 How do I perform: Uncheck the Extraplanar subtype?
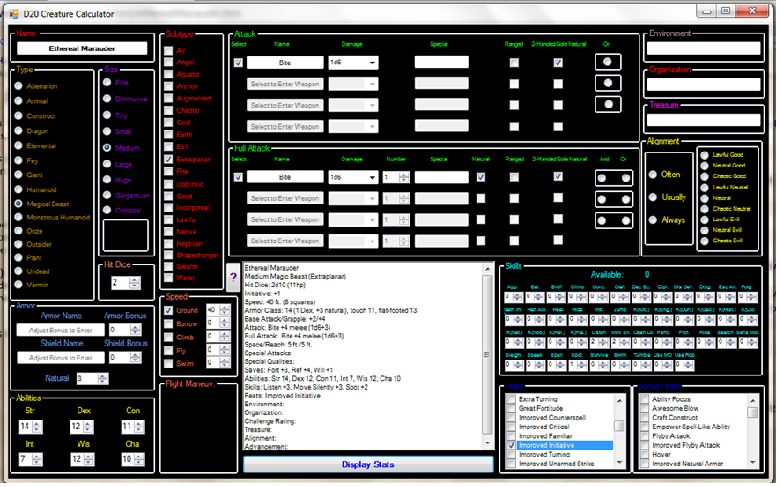pyautogui.click(x=169, y=158)
